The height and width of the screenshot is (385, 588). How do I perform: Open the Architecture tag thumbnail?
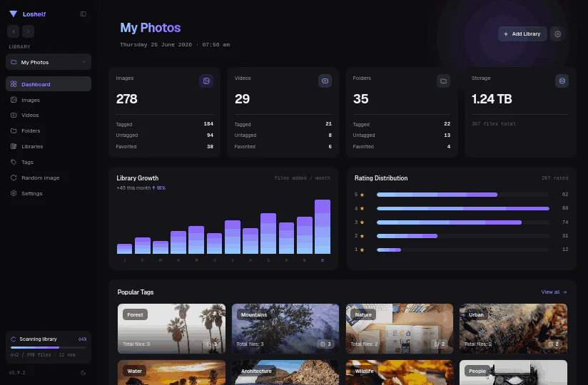[x=285, y=373]
